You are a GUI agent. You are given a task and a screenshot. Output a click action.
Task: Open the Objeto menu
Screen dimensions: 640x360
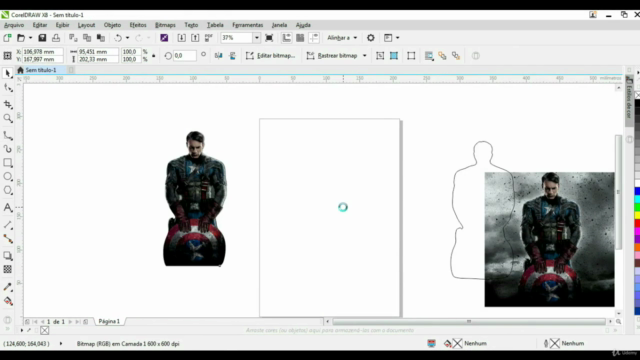pos(112,25)
